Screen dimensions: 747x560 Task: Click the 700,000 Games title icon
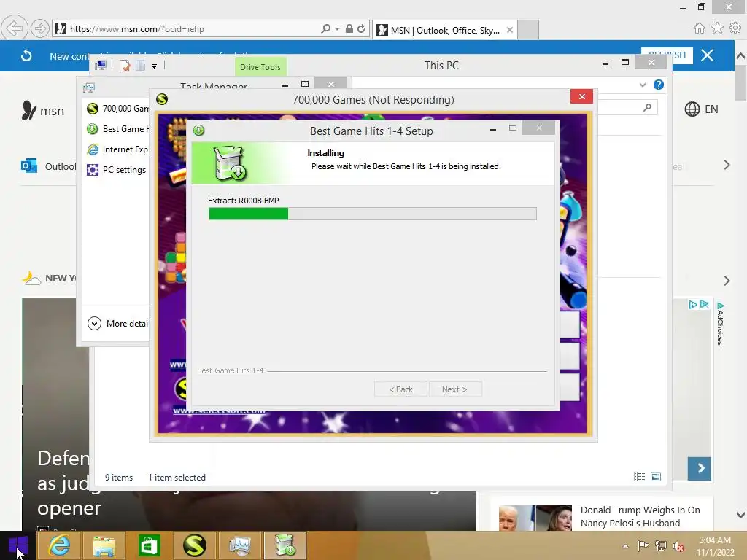pos(162,99)
